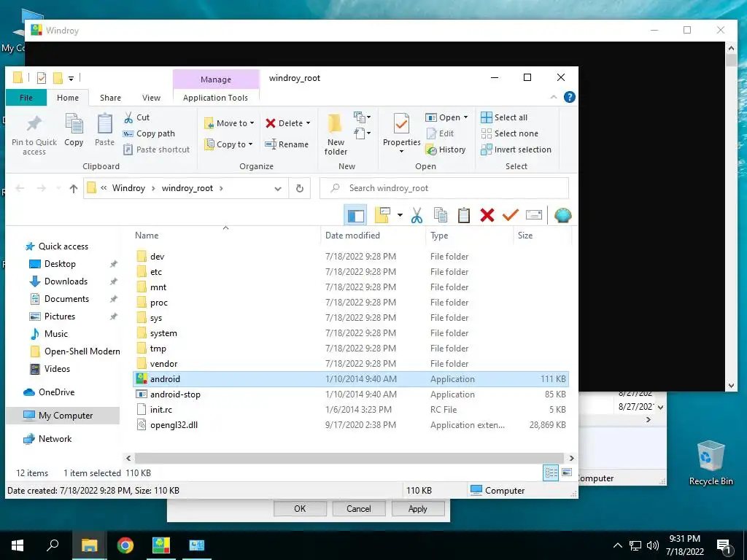
Task: Create a New folder from ribbon
Action: click(x=336, y=135)
